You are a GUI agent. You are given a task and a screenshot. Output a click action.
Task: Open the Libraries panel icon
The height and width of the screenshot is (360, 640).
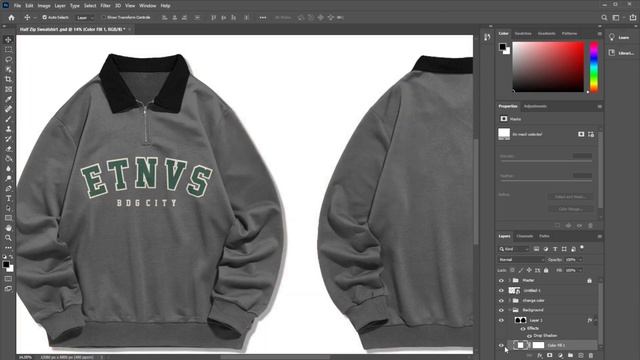tap(612, 53)
